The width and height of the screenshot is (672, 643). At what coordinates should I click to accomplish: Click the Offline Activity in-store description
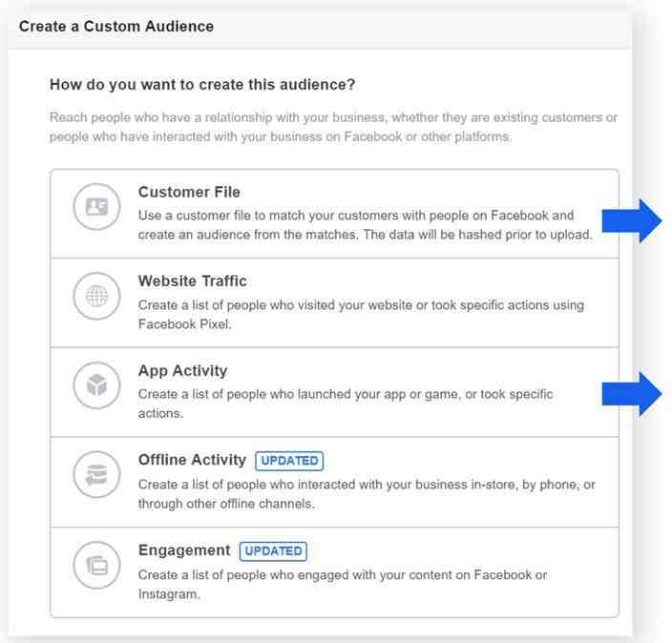[x=367, y=494]
